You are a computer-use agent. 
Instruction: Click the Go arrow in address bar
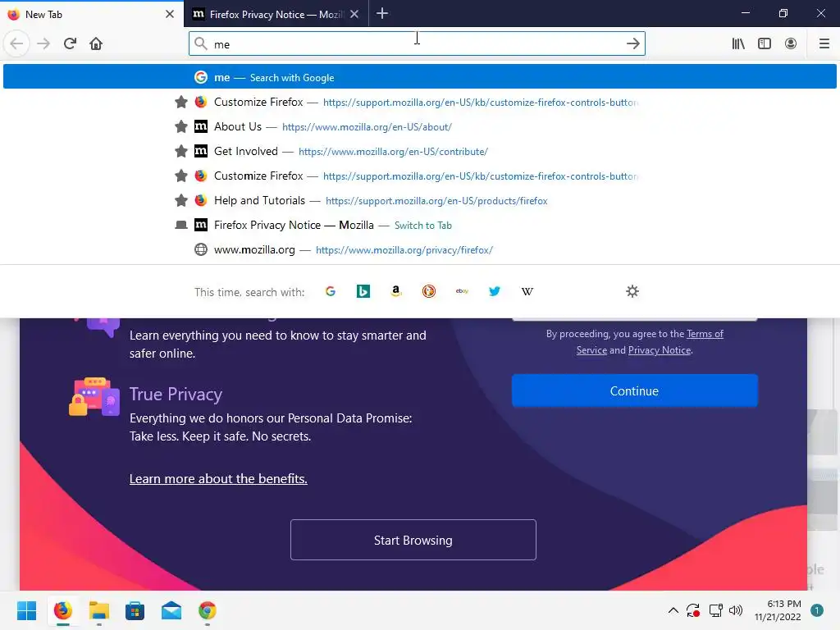[632, 44]
